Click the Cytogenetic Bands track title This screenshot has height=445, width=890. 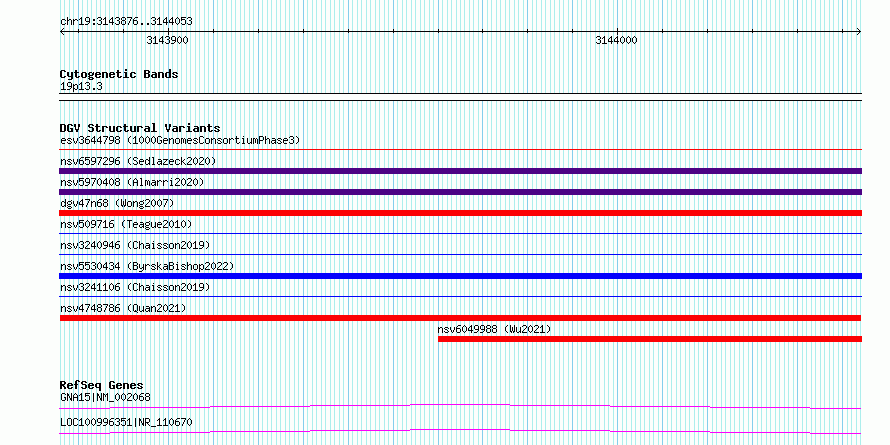coord(119,74)
